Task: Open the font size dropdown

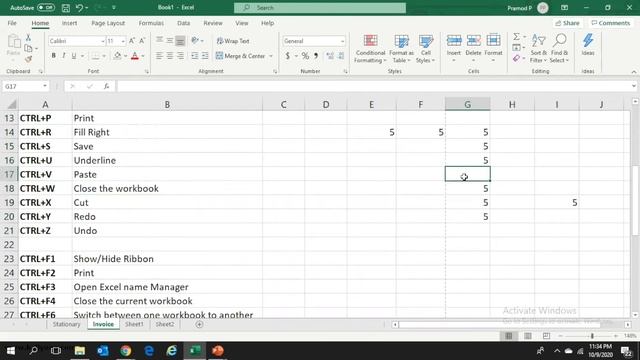Action: pyautogui.click(x=123, y=41)
